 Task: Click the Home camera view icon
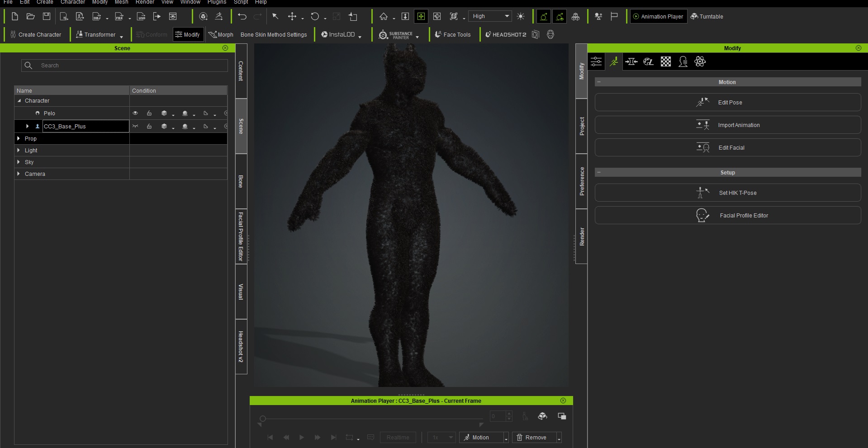click(384, 17)
